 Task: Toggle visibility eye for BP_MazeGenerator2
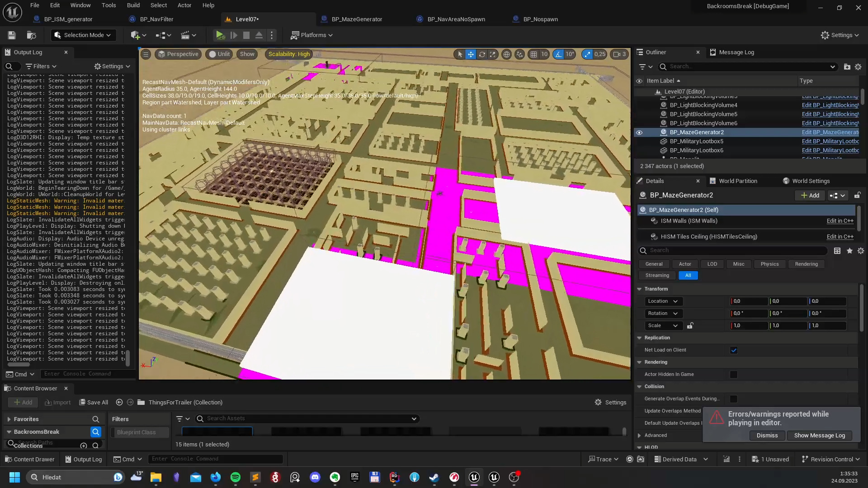[639, 132]
